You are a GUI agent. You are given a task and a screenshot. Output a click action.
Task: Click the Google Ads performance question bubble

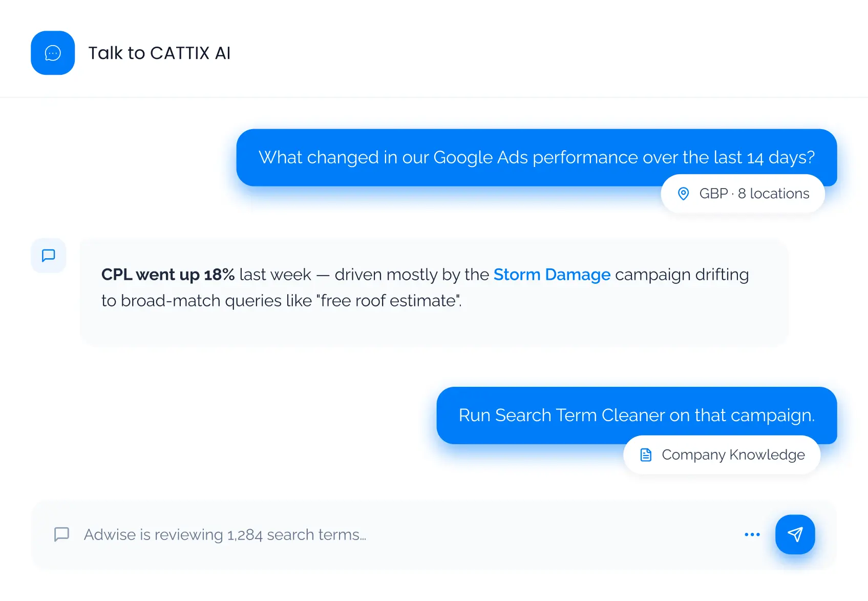[x=536, y=157]
